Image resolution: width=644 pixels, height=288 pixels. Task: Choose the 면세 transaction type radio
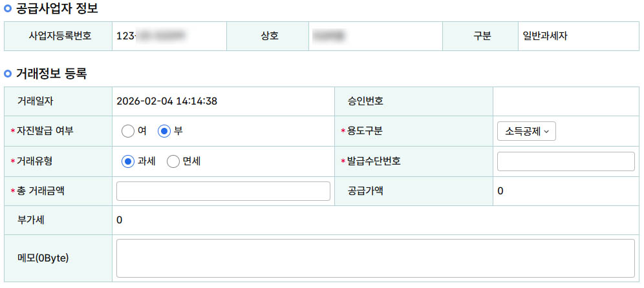(x=173, y=161)
